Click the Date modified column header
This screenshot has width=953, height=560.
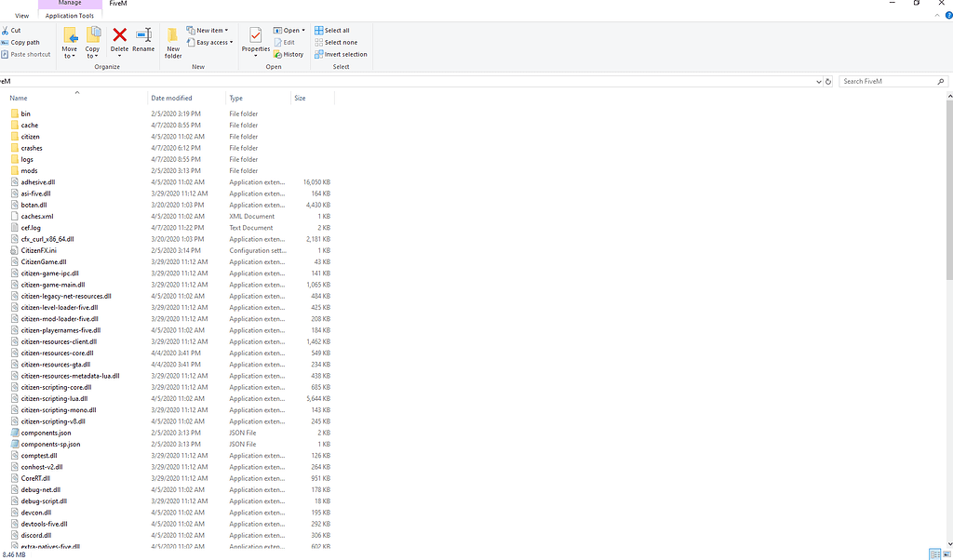(172, 98)
